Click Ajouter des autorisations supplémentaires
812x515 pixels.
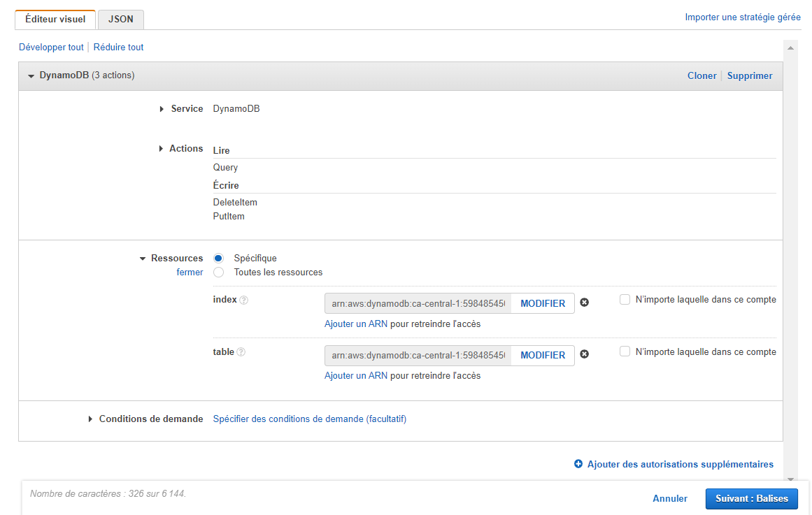[x=680, y=464]
